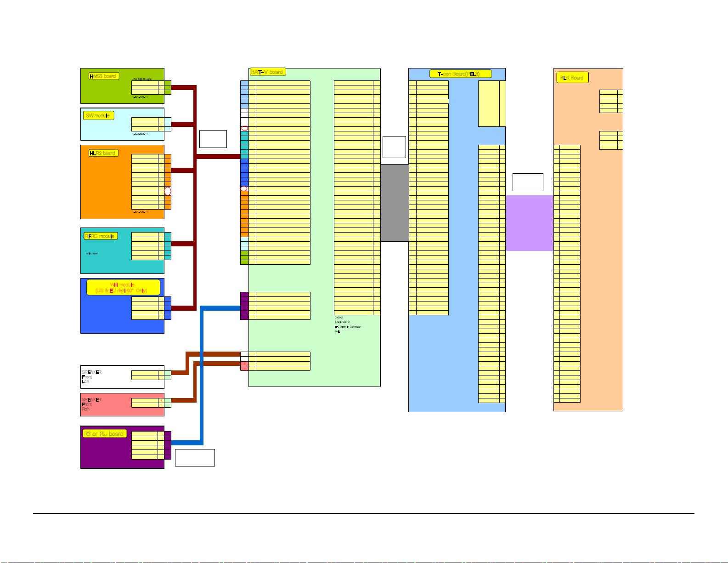The image size is (728, 563).
Task: Click the HLR2 board label
Action: pyautogui.click(x=103, y=153)
